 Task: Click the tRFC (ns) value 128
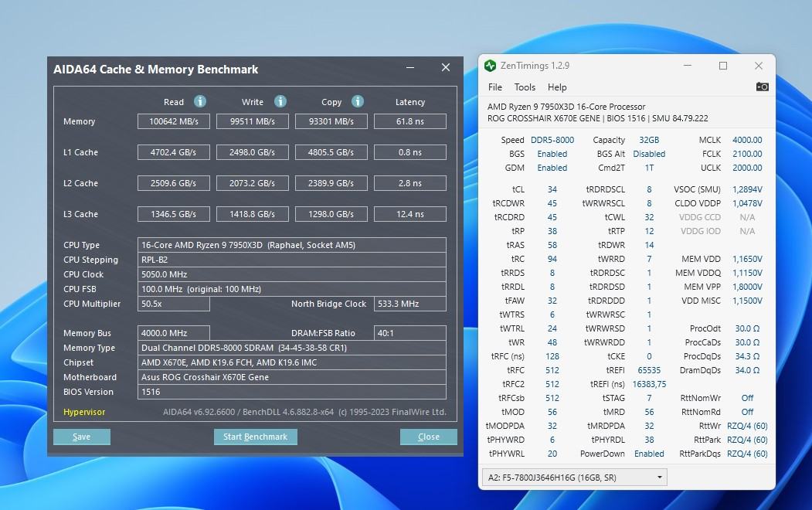(x=552, y=356)
